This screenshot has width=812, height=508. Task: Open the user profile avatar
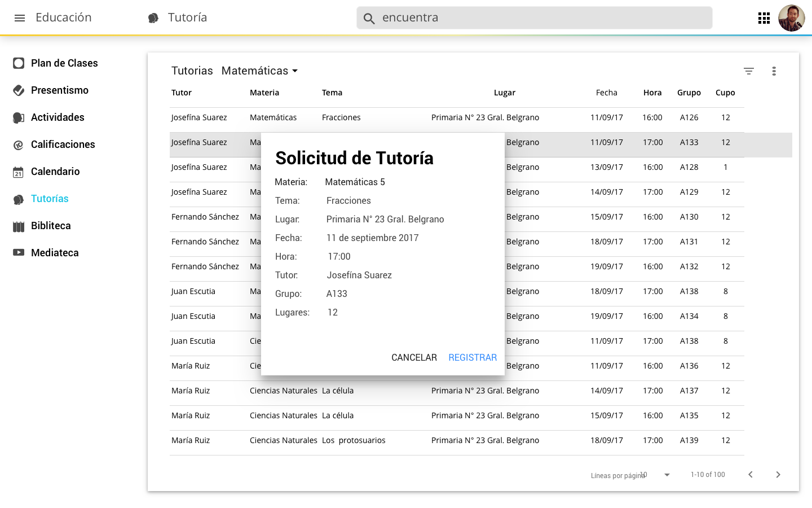791,18
